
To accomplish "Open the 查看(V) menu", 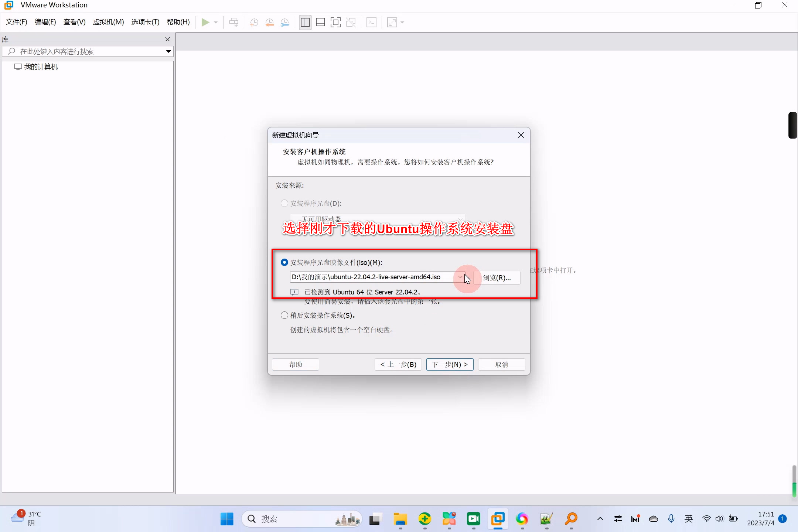I will (74, 22).
